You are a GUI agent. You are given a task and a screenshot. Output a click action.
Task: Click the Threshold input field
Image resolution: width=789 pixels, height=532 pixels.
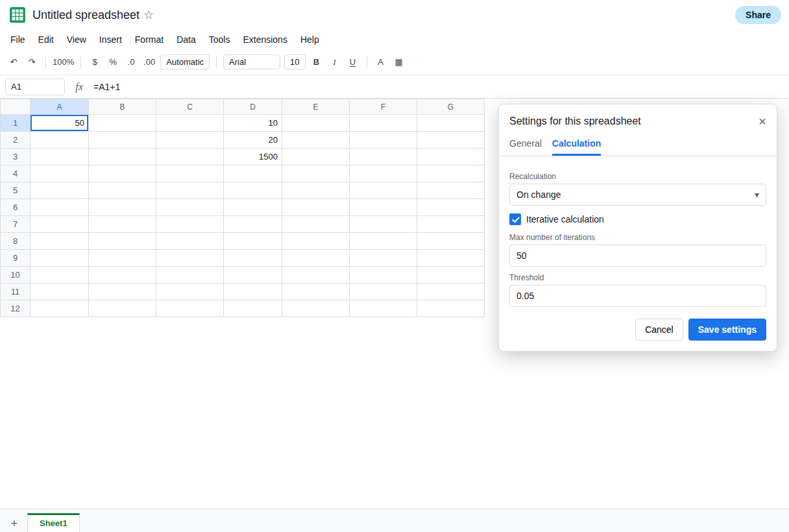[x=638, y=296]
